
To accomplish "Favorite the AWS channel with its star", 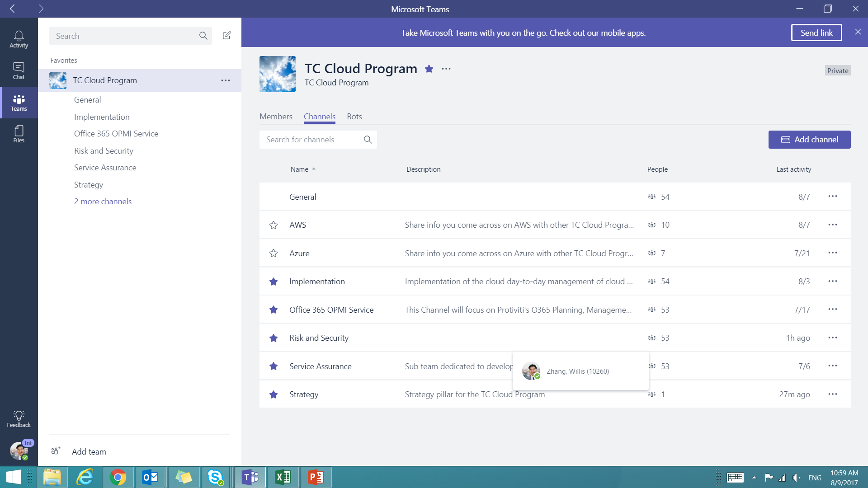I will [x=274, y=225].
